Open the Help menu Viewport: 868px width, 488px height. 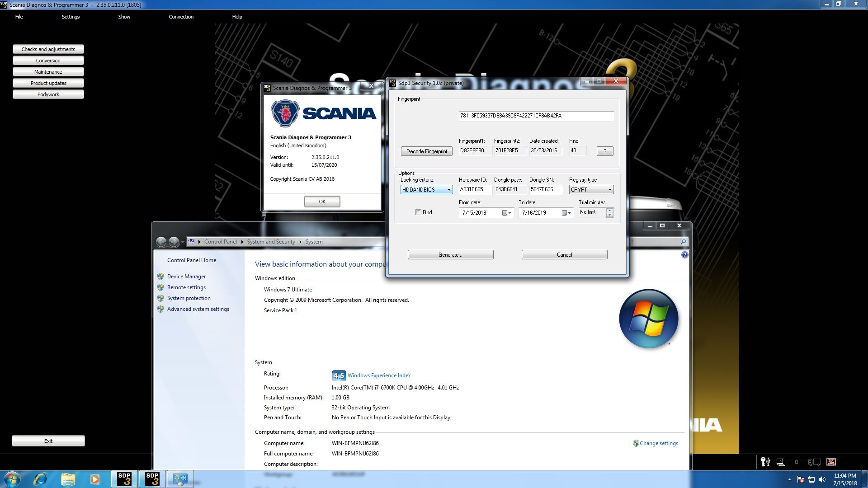click(x=237, y=17)
